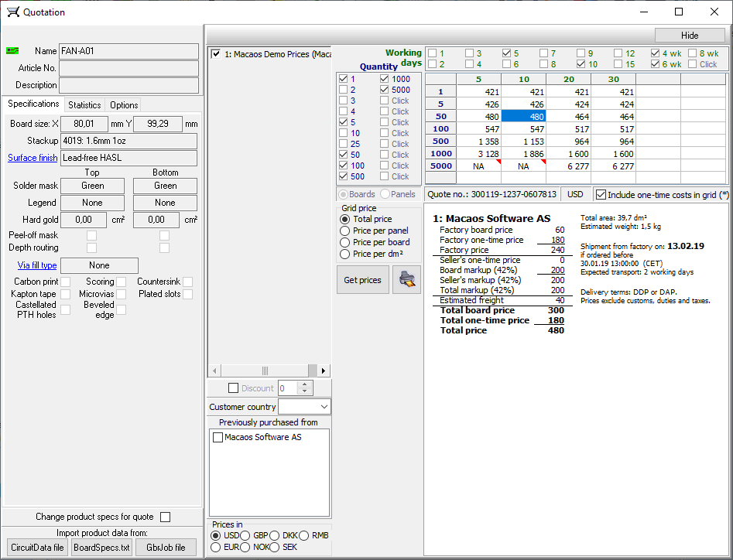Select Price per panel grid option
The width and height of the screenshot is (733, 560).
[345, 230]
